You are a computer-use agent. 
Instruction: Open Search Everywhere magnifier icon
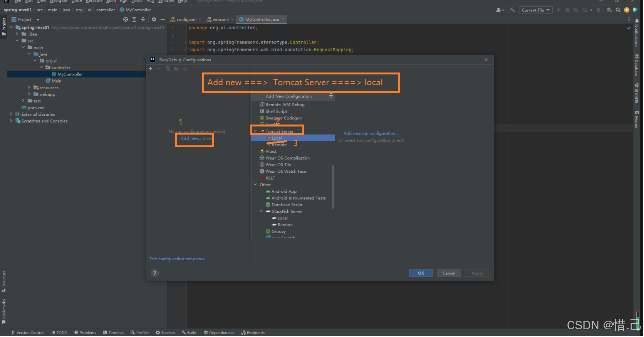[x=618, y=10]
